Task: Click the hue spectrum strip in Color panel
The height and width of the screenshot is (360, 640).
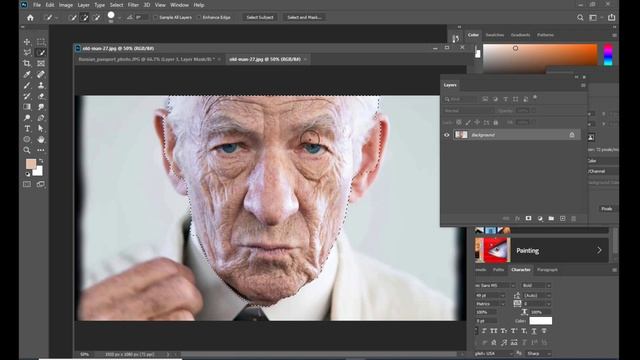Action: (x=608, y=55)
